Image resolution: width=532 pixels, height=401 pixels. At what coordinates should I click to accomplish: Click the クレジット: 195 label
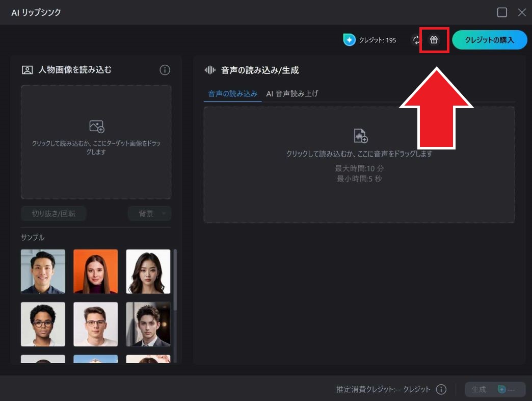378,40
